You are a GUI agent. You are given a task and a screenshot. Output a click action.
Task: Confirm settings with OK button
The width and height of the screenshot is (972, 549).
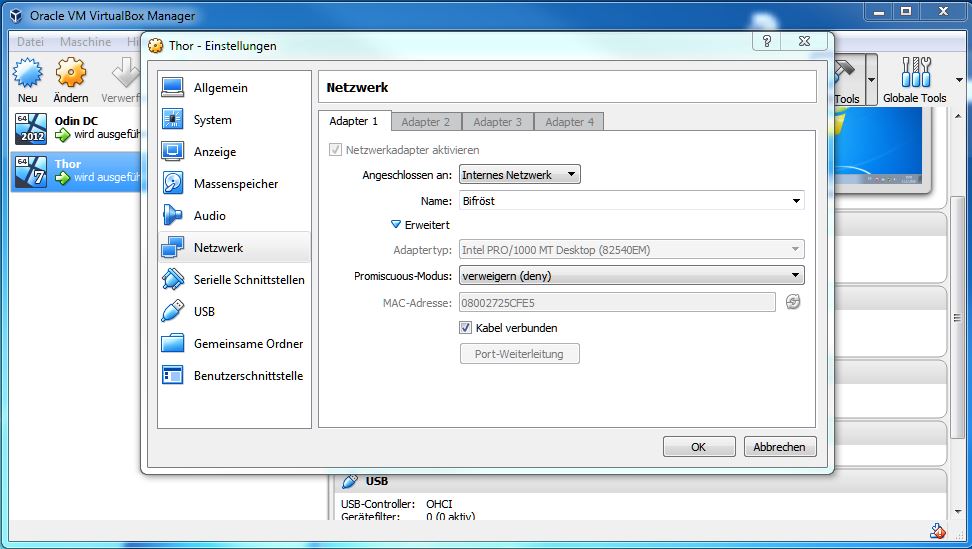click(699, 447)
